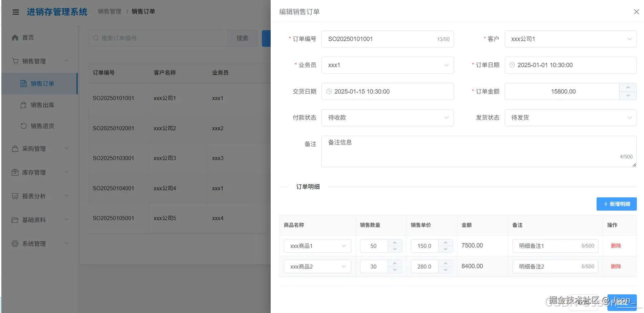
Task: Increase 销售数量 for xxx商品1
Action: click(395, 243)
